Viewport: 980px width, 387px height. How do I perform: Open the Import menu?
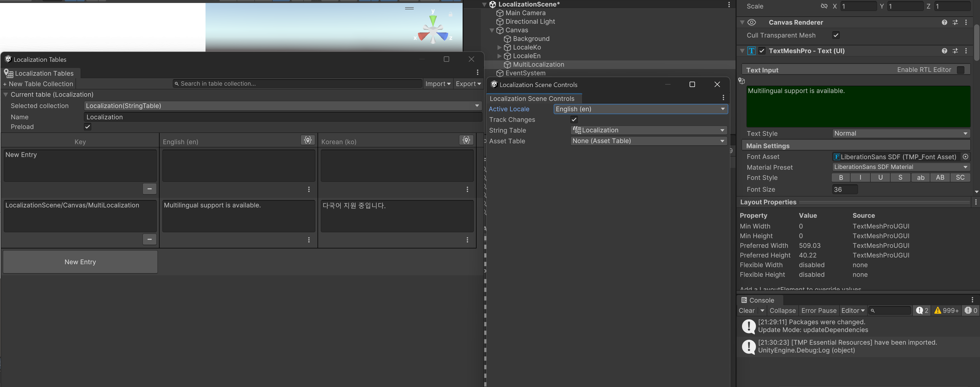[438, 84]
